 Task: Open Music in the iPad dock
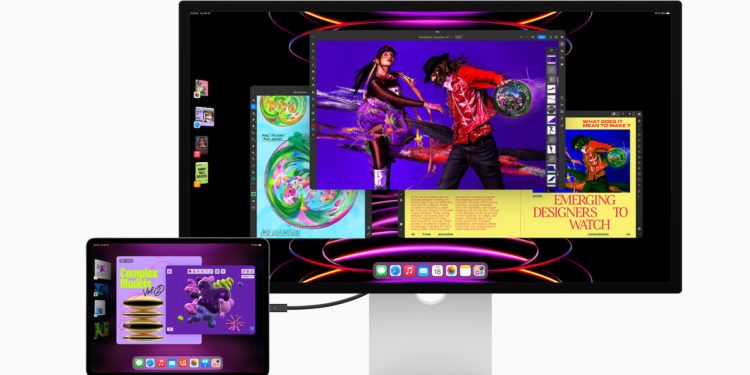[161, 363]
